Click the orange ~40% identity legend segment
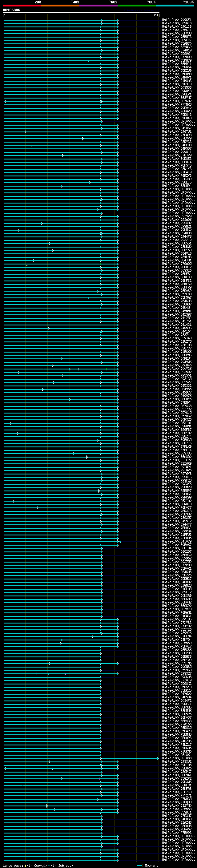The image size is (197, 868). [60, 6]
